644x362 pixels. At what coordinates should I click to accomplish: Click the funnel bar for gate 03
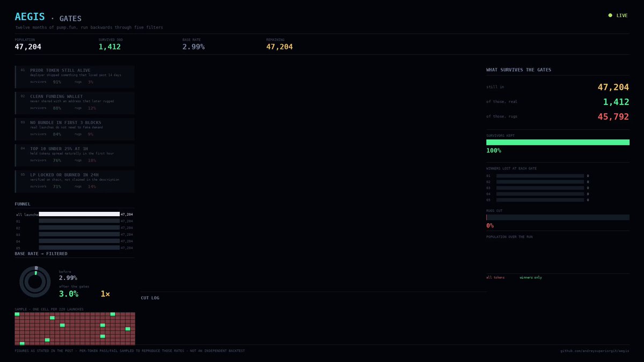pyautogui.click(x=79, y=234)
